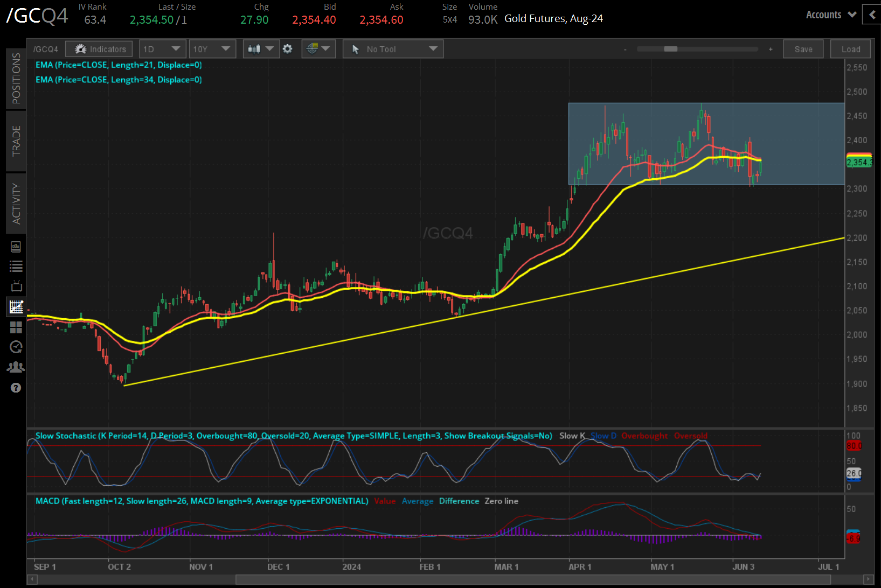Click the grid dashboard icon in sidebar
The height and width of the screenshot is (588, 881).
coord(16,327)
